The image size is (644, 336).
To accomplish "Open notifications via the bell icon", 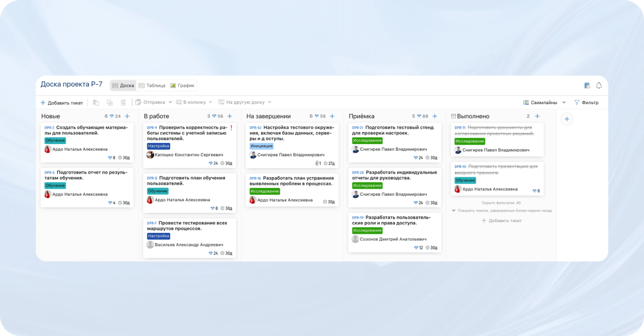I will (599, 85).
